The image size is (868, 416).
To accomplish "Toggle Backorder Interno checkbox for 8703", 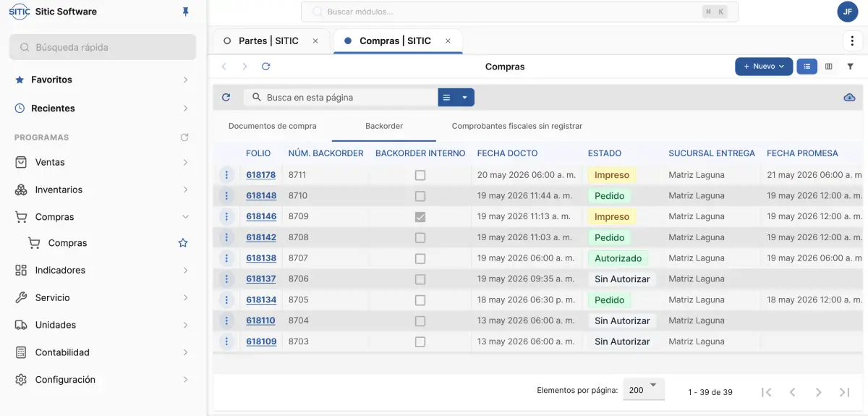I will [x=420, y=341].
